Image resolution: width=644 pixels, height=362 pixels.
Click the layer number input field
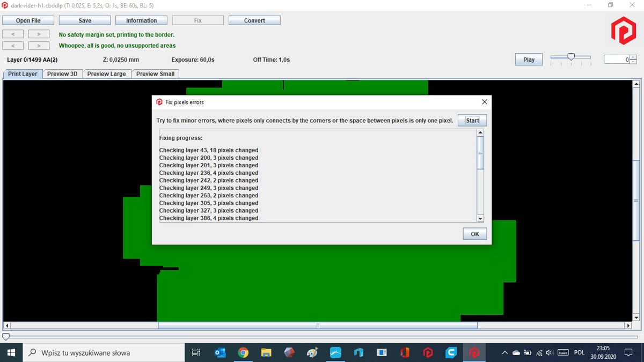pyautogui.click(x=617, y=60)
